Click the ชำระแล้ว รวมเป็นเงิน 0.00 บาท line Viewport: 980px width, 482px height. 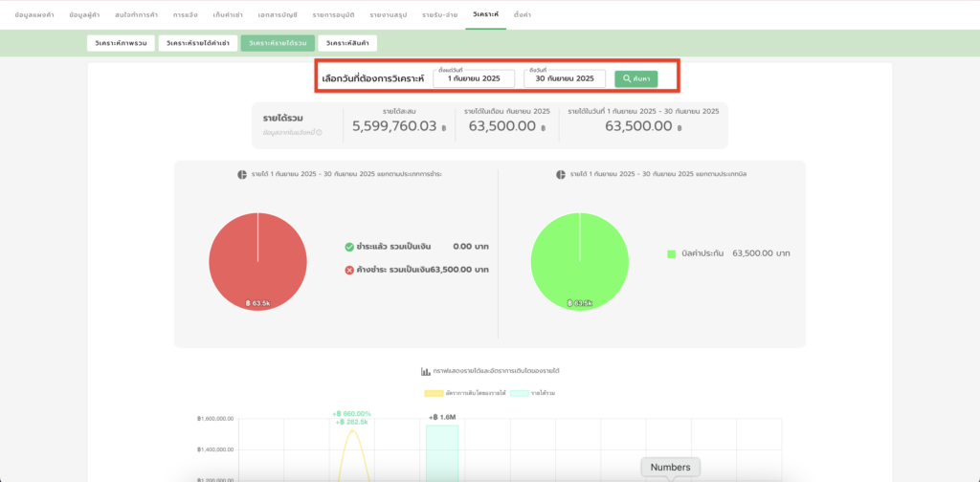[417, 248]
